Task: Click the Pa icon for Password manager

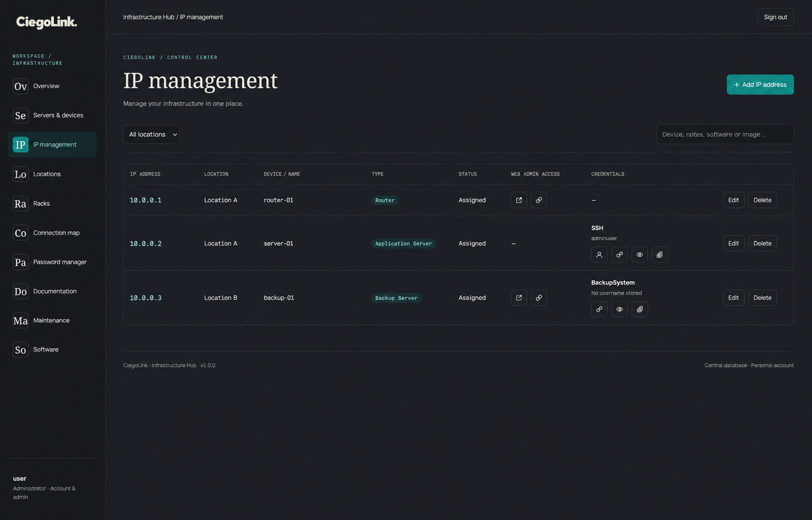Action: (x=20, y=262)
